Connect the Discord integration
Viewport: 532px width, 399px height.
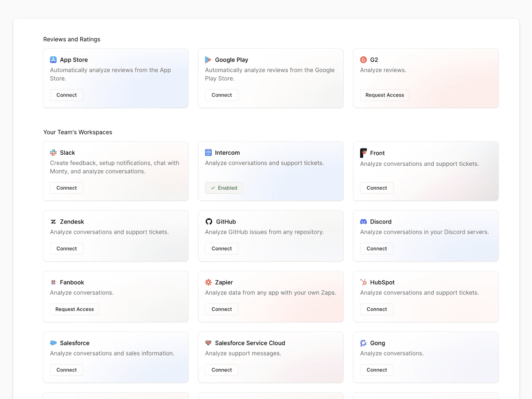click(x=377, y=249)
